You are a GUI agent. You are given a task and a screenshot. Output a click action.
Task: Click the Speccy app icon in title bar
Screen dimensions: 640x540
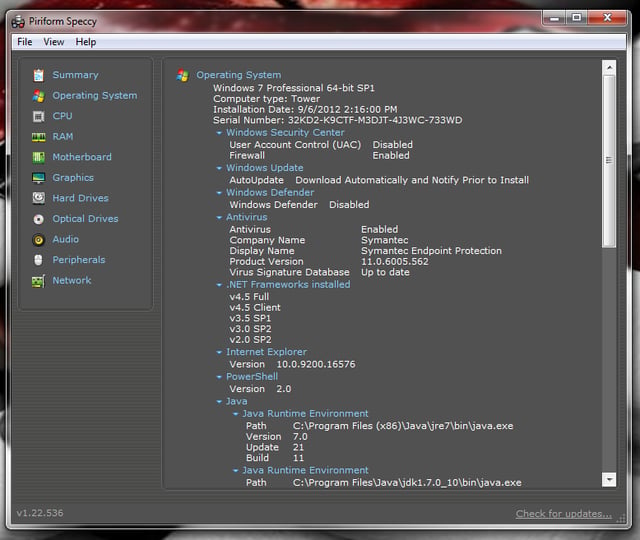click(18, 22)
